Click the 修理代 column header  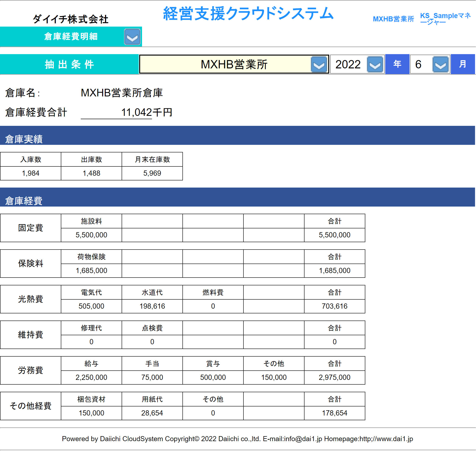(92, 328)
